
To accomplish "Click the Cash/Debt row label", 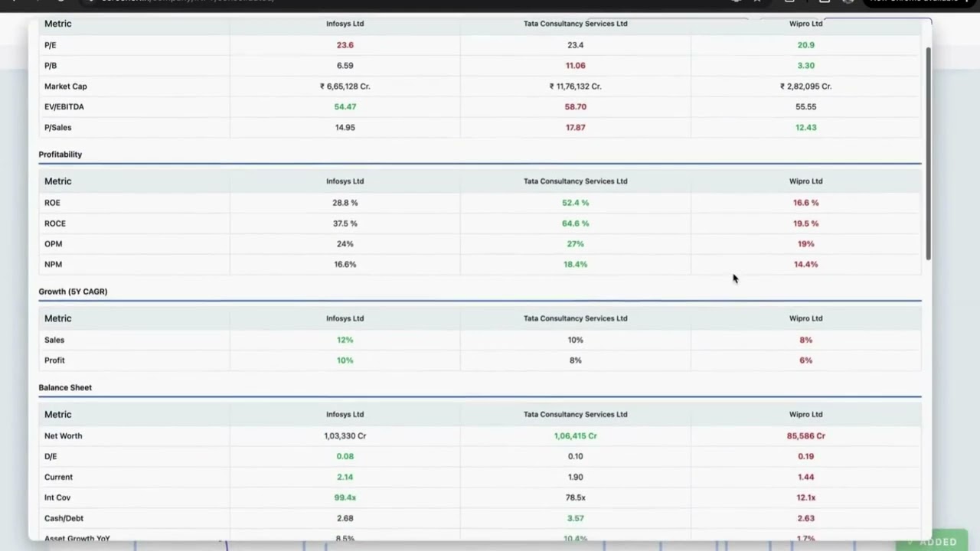I will 64,519.
